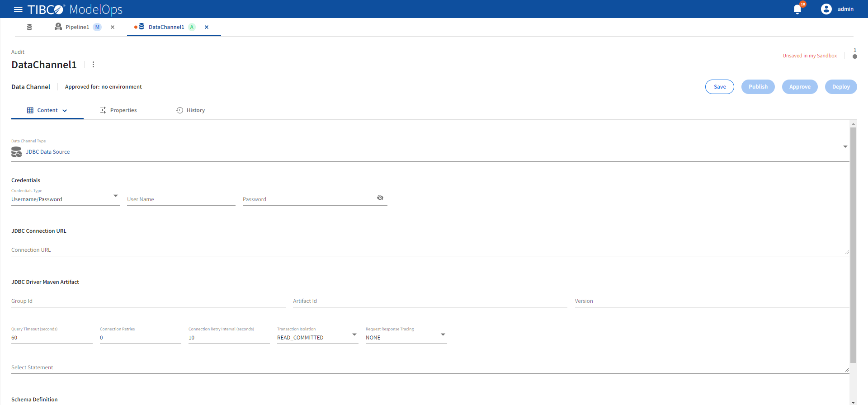Focus the User Name field
Viewport: 868px width, 405px height.
tap(181, 199)
